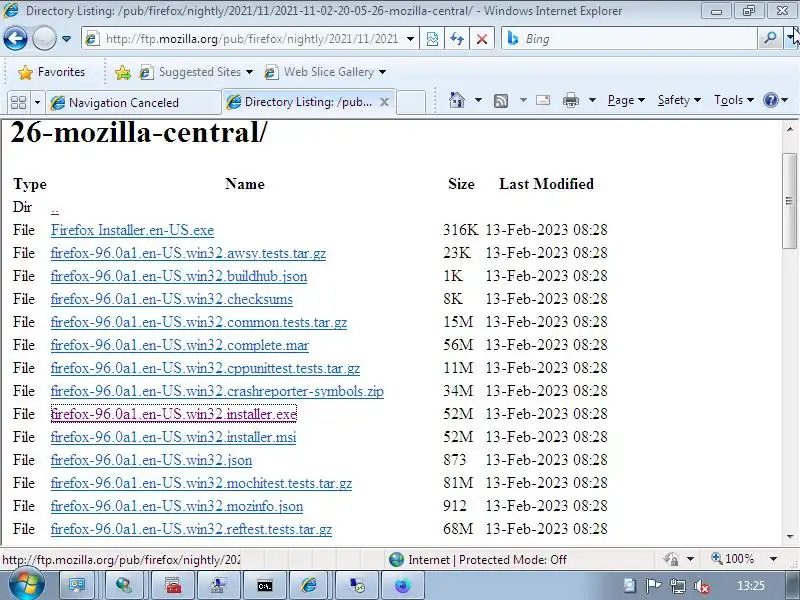The width and height of the screenshot is (800, 600).
Task: Open the win32.reftest.tests.tar.gz link
Action: coord(191,529)
